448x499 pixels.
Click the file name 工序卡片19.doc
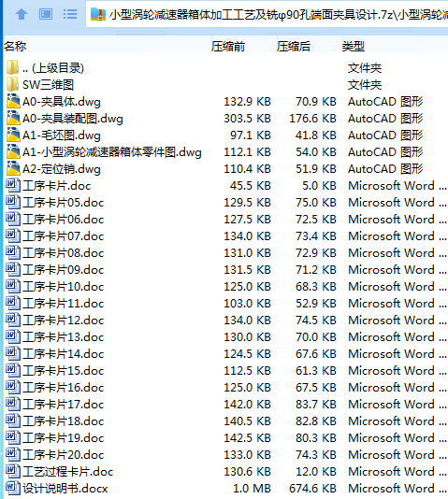(63, 438)
